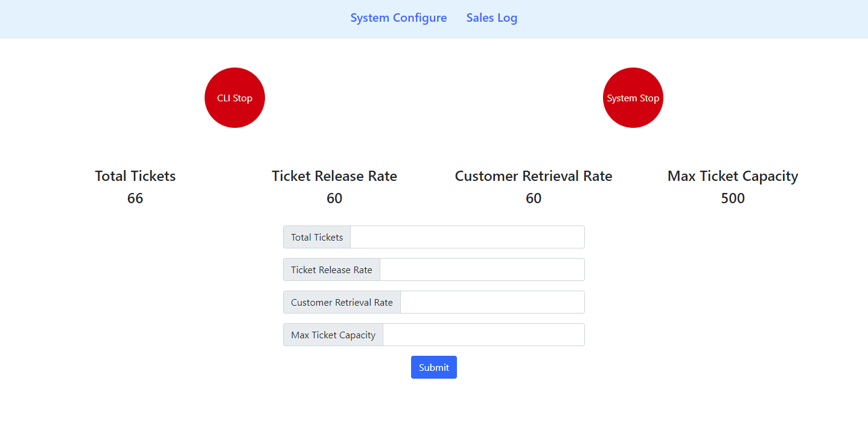The height and width of the screenshot is (442, 868).
Task: Click the Ticket Release Rate field label
Action: (x=331, y=270)
